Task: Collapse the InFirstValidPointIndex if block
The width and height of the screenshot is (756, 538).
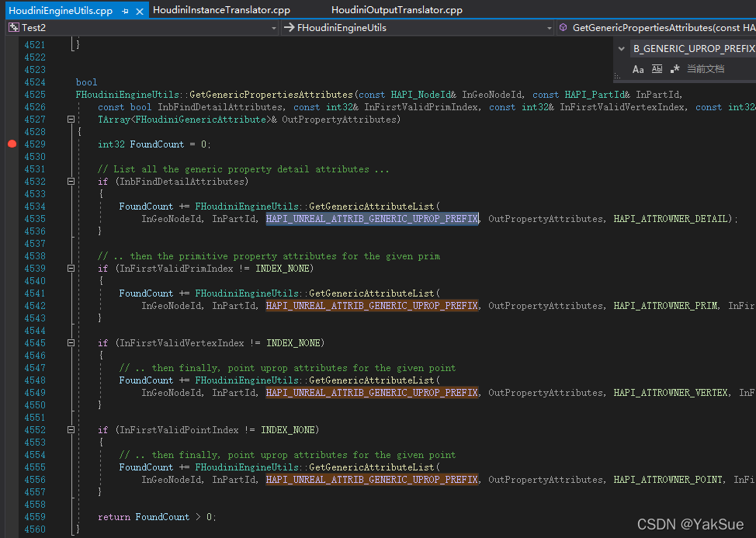Action: (x=71, y=429)
